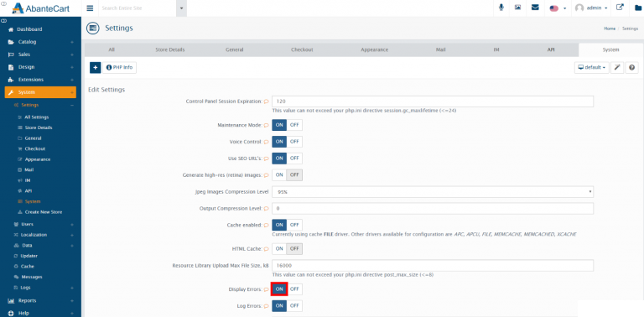Open Messages in sidebar
644x317 pixels.
(x=32, y=278)
